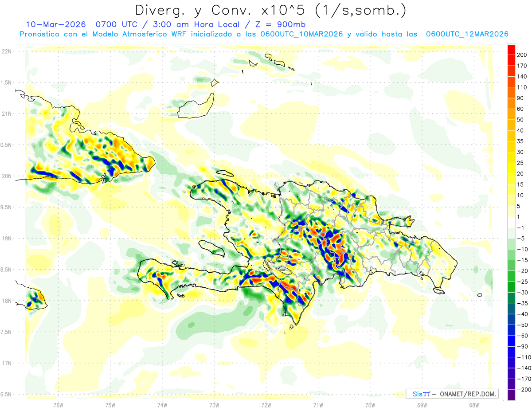532x411 pixels.
Task: Click the 18N latitude axis label
Action: (x=8, y=301)
